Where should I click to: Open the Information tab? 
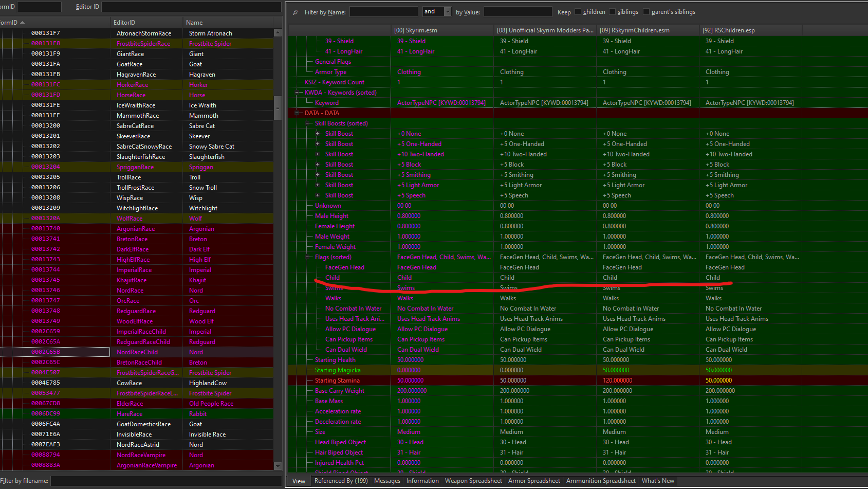pos(422,481)
